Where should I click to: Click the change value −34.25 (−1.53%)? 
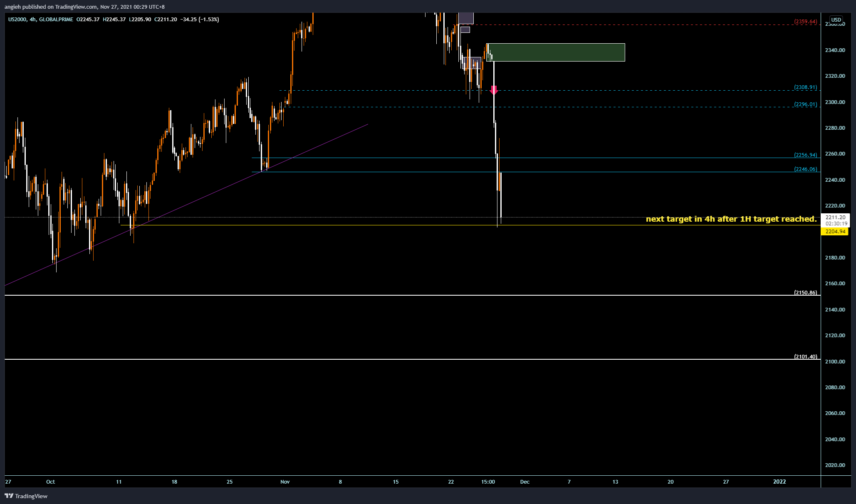pos(200,20)
